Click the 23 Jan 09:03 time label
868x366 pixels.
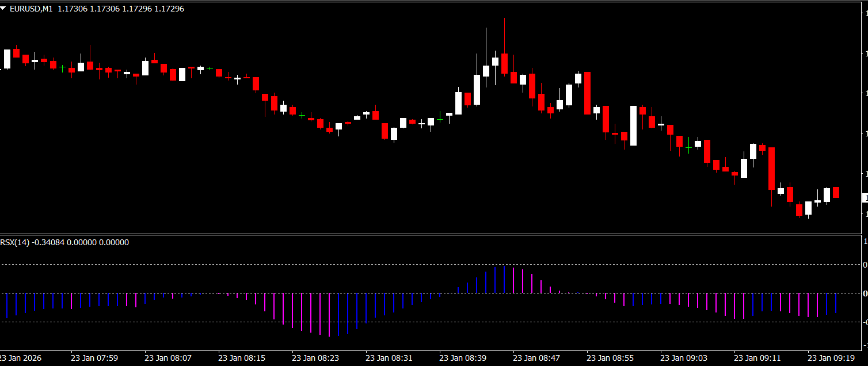click(684, 358)
